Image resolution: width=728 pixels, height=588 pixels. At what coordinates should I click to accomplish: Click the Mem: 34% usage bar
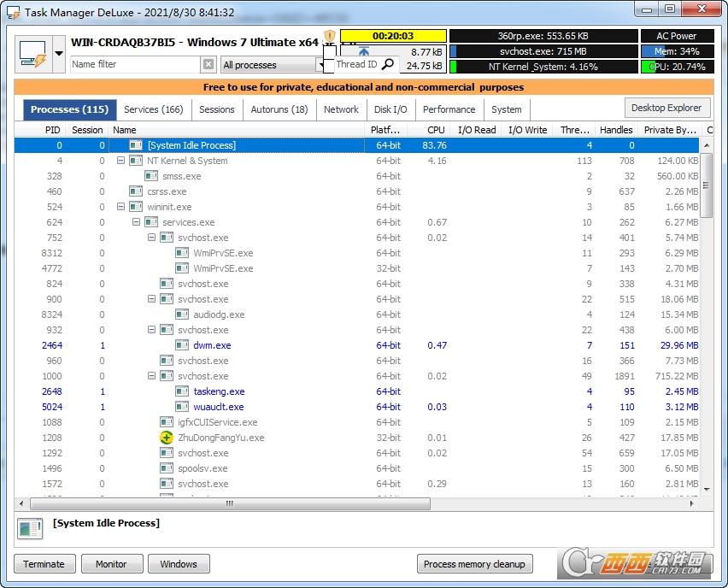[678, 51]
